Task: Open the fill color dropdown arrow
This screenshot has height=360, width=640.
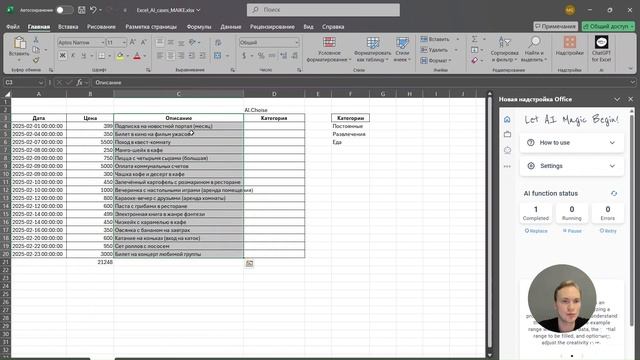Action: (128, 56)
